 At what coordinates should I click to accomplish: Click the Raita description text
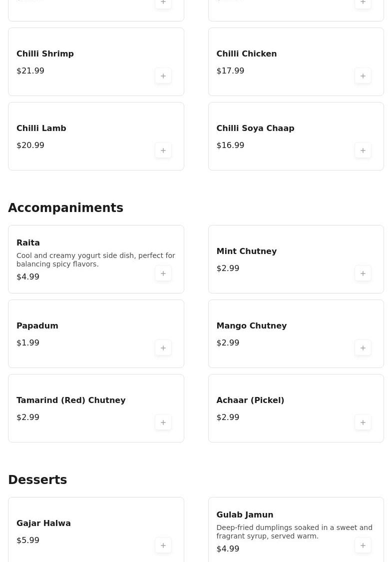pos(95,259)
